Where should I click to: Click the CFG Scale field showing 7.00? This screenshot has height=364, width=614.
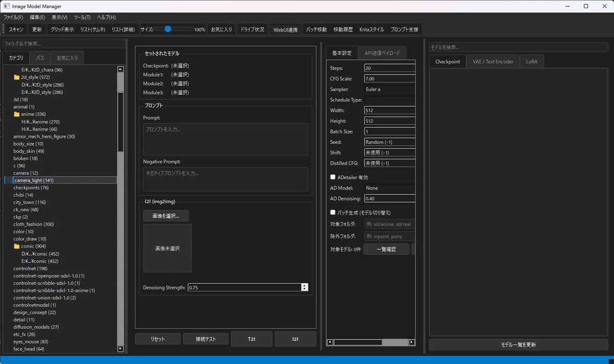click(x=389, y=79)
